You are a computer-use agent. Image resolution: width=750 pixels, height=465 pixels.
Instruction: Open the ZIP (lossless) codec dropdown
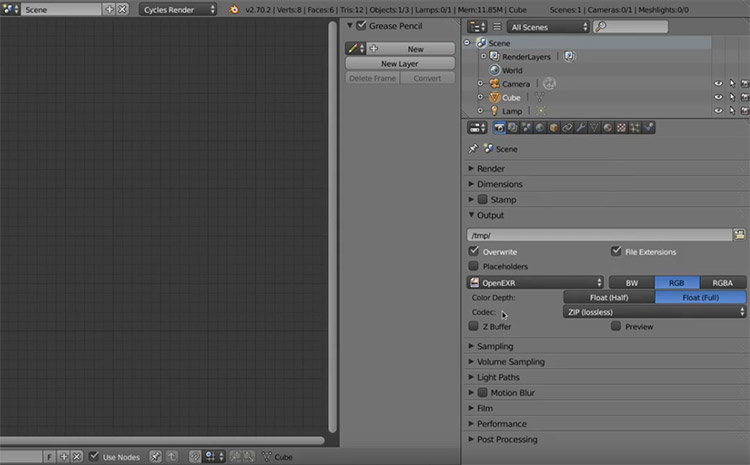[654, 312]
